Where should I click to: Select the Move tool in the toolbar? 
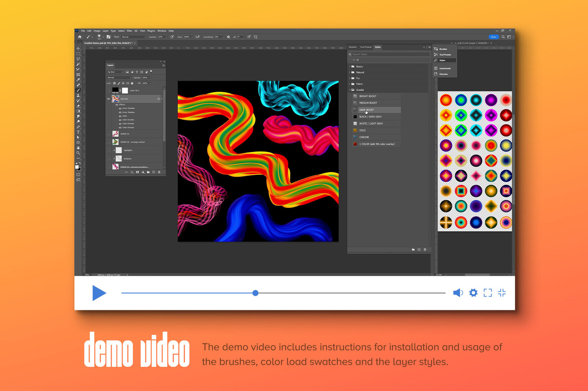[78, 49]
